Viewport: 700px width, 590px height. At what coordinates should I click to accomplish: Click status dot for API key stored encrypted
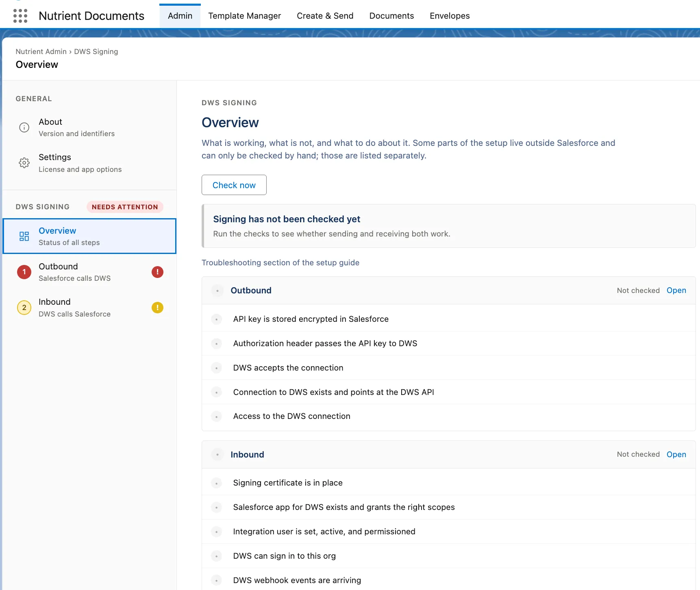[217, 319]
